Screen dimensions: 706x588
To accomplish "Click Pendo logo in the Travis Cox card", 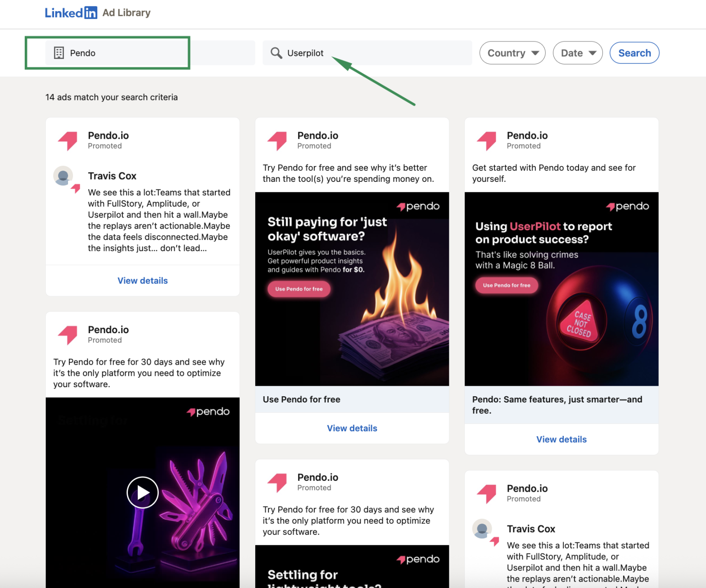I will click(68, 140).
